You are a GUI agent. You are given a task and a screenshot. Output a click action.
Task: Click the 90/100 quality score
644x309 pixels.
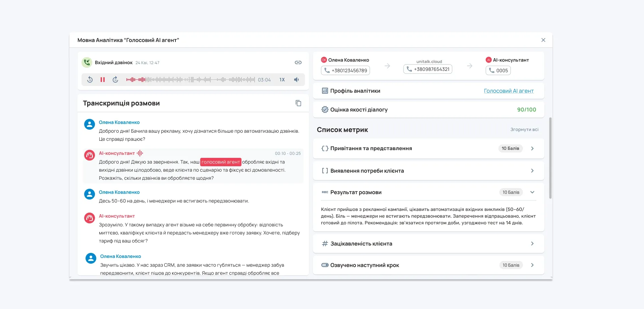click(x=527, y=109)
